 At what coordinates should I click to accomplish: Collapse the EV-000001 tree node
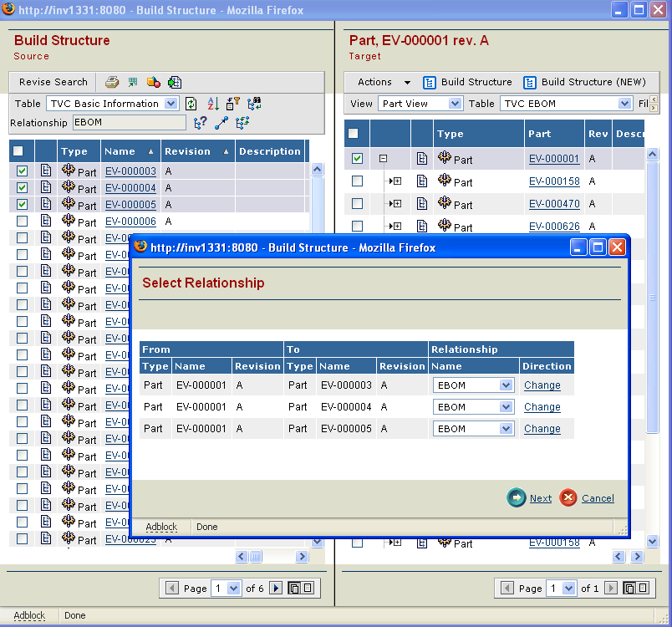click(383, 159)
